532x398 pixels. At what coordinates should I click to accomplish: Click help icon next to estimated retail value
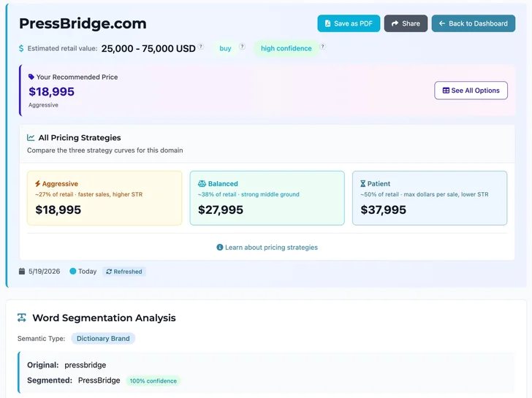201,47
